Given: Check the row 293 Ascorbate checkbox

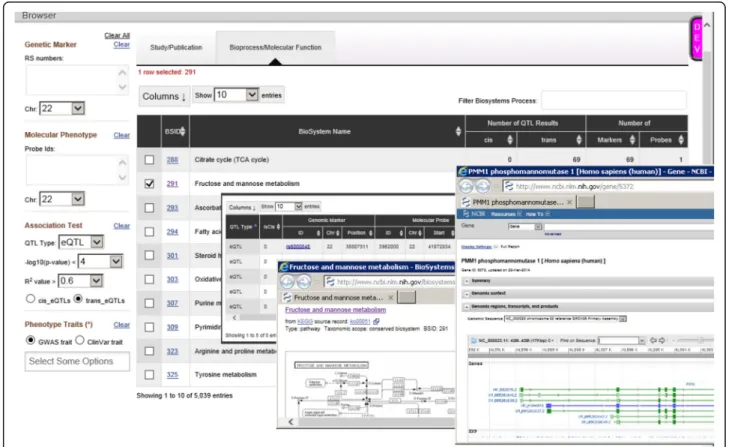Looking at the screenshot, I should 149,208.
